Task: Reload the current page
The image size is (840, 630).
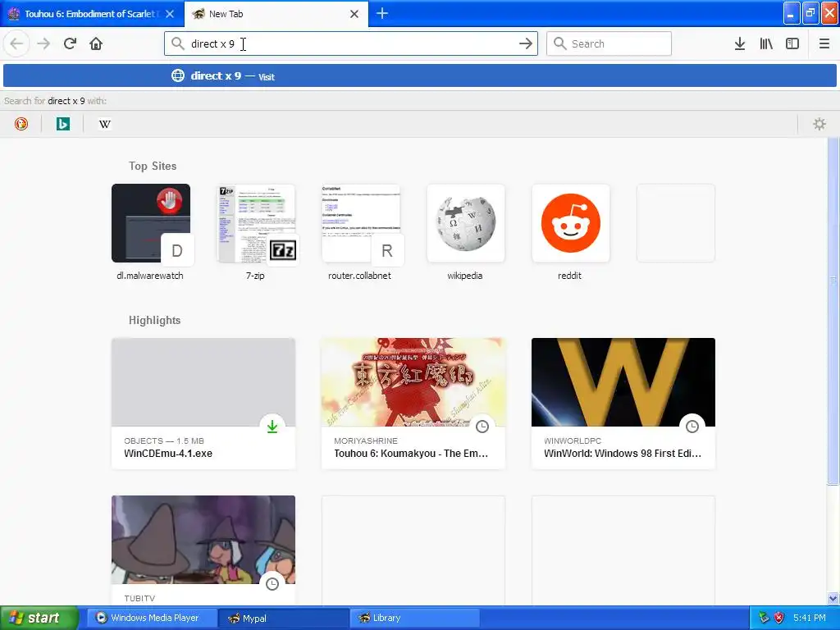Action: pos(70,43)
